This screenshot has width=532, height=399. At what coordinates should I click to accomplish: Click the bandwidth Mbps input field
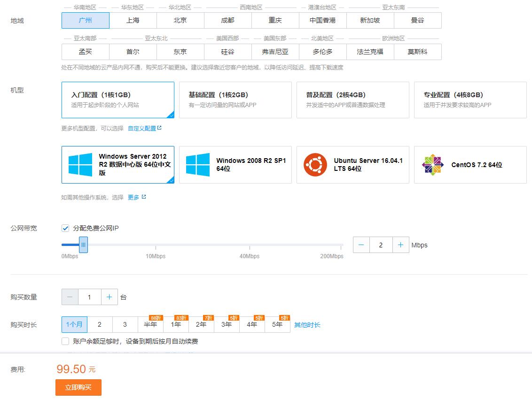click(381, 245)
